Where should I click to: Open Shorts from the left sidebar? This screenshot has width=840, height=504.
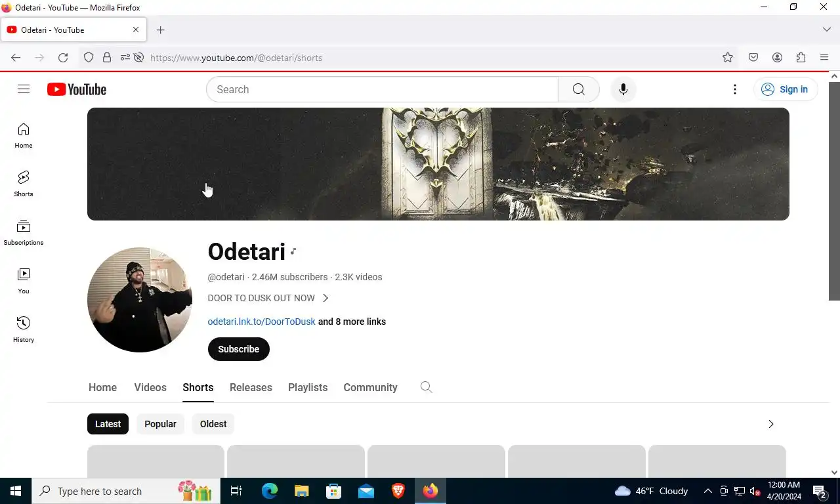[24, 184]
